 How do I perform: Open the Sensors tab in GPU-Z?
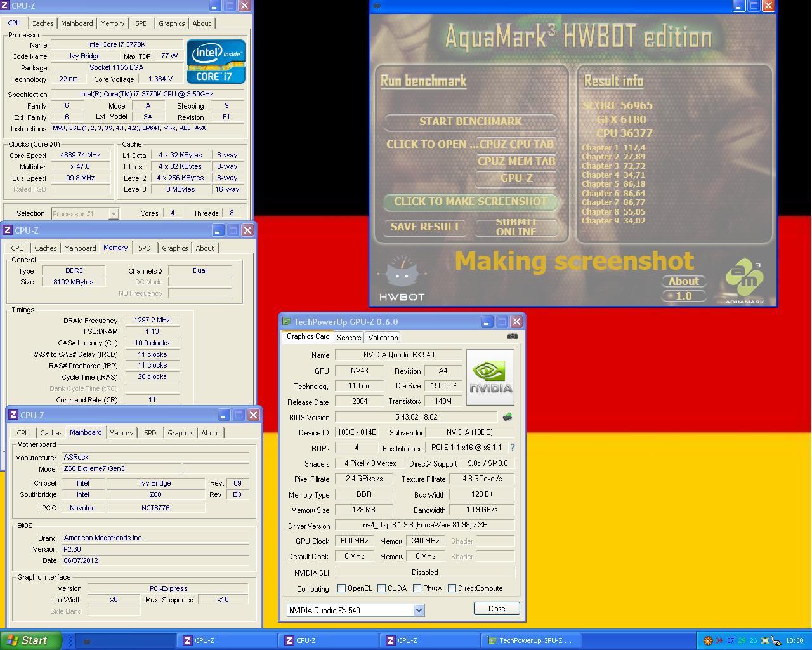click(349, 338)
